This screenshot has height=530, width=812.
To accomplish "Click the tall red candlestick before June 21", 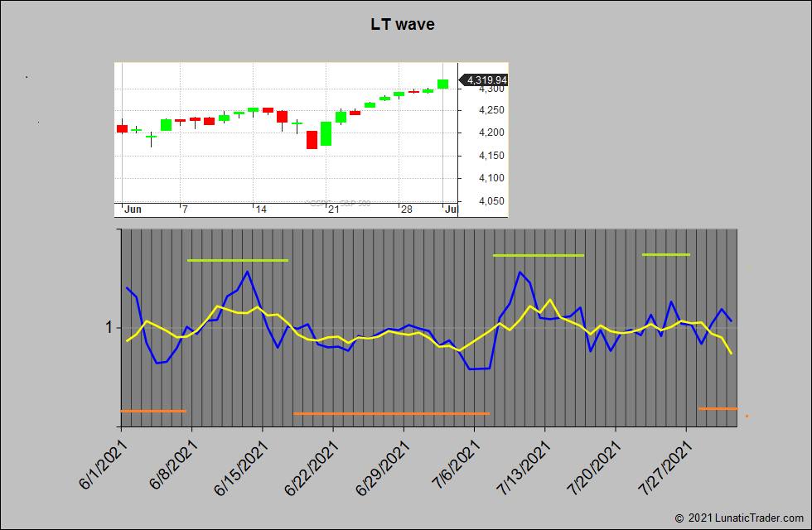I will 312,139.
